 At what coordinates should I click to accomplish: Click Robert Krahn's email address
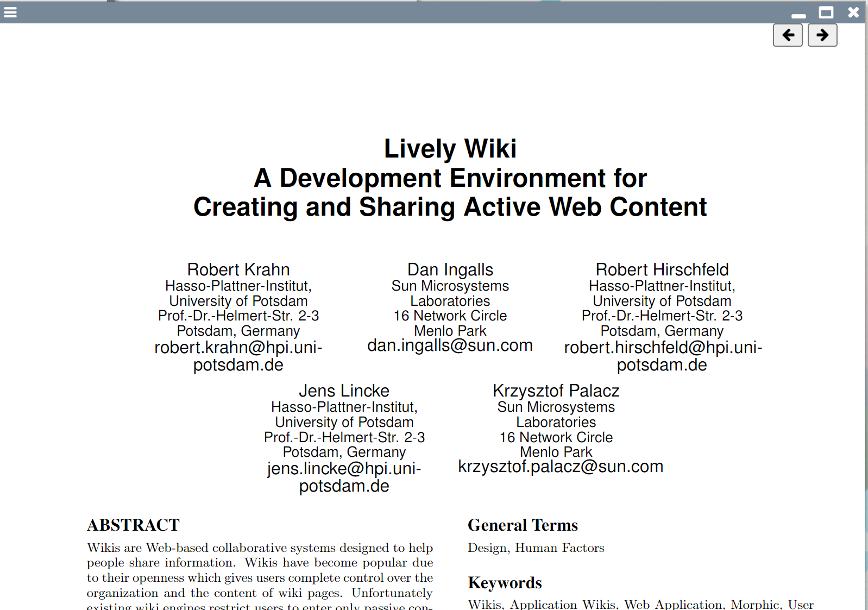pyautogui.click(x=238, y=356)
